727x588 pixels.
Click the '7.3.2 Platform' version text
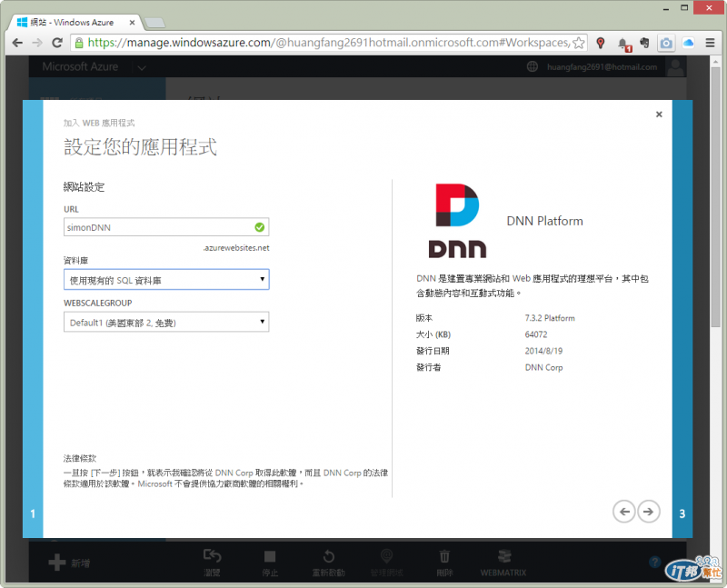click(x=550, y=318)
